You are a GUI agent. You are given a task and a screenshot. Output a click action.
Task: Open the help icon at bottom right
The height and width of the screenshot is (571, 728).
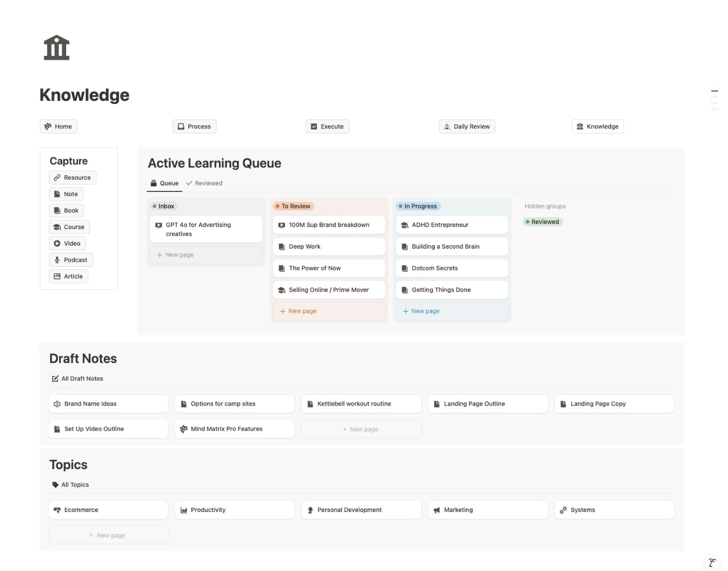(x=711, y=562)
